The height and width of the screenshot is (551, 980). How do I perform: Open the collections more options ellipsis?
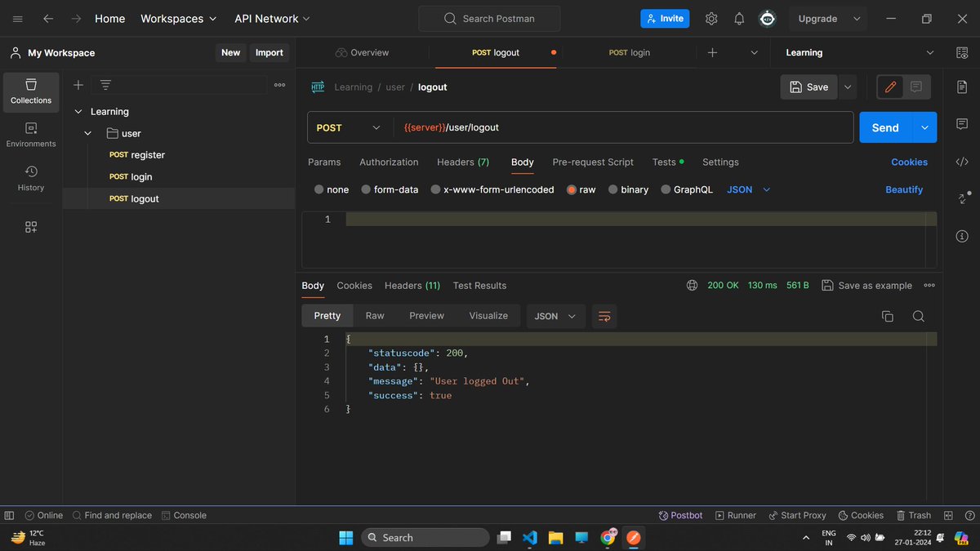pyautogui.click(x=280, y=85)
